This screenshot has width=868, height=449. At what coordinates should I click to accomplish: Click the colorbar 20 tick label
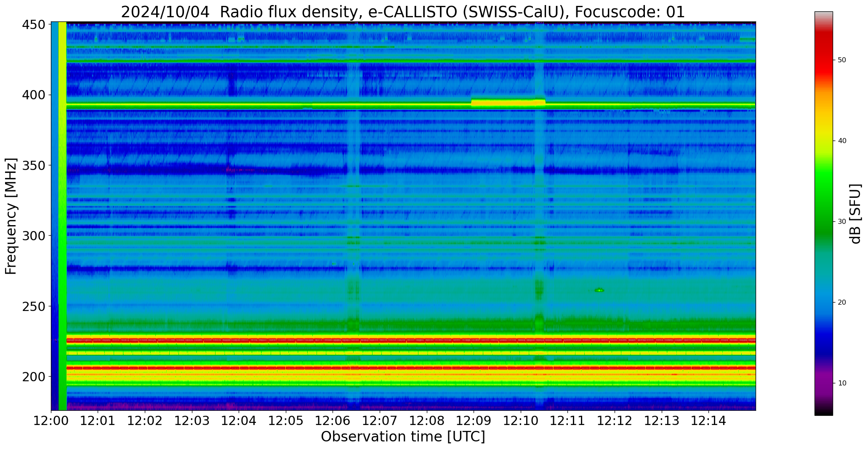tap(842, 303)
